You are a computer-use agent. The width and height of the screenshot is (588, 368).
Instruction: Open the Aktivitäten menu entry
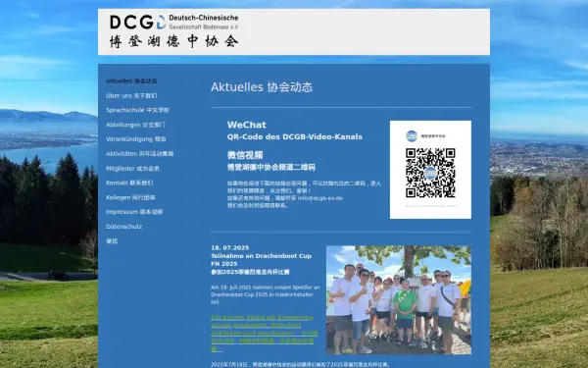tap(139, 154)
